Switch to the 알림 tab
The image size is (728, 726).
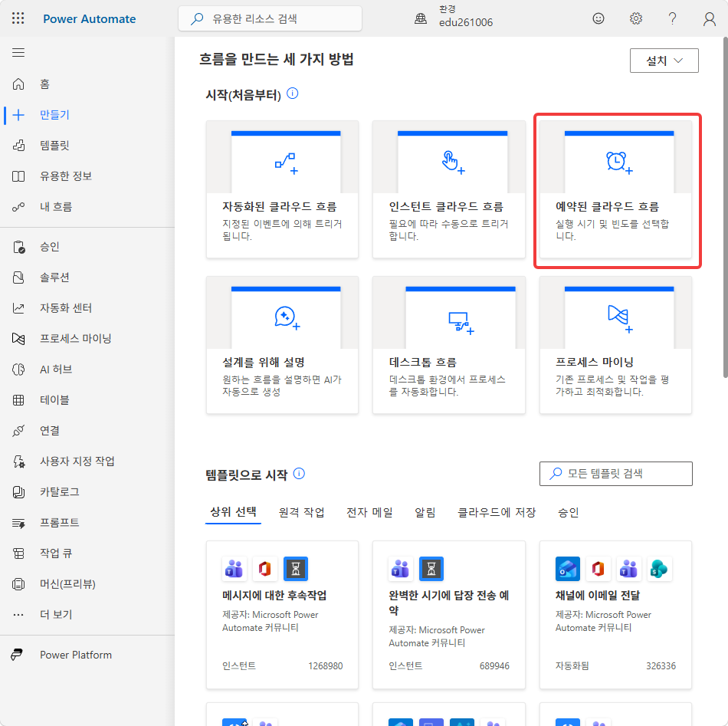pyautogui.click(x=425, y=512)
